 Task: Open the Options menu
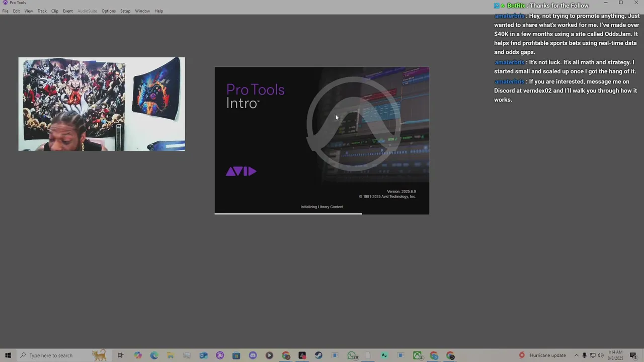[109, 11]
